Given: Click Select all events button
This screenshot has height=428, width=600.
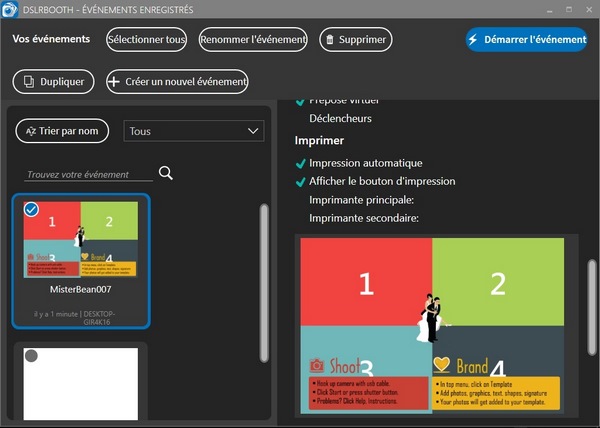Looking at the screenshot, I should (147, 39).
